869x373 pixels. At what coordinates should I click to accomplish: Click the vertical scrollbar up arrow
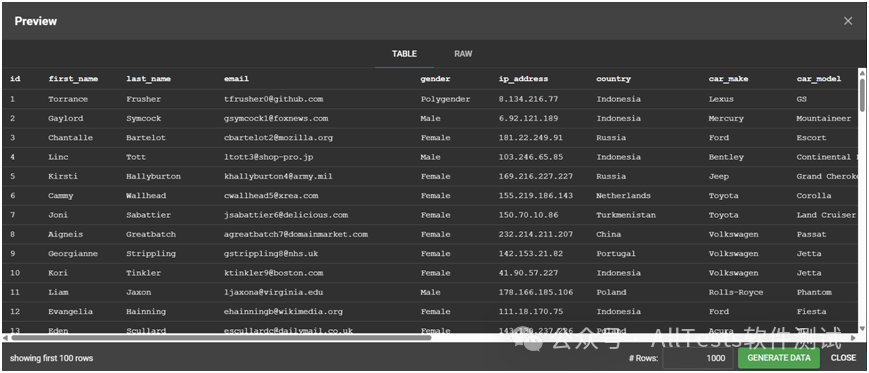(862, 72)
